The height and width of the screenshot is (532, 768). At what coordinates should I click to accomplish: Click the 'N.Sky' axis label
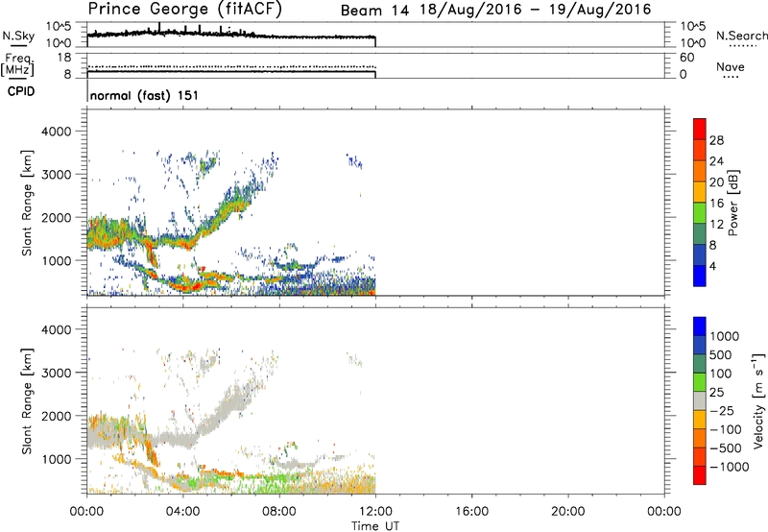coord(18,36)
